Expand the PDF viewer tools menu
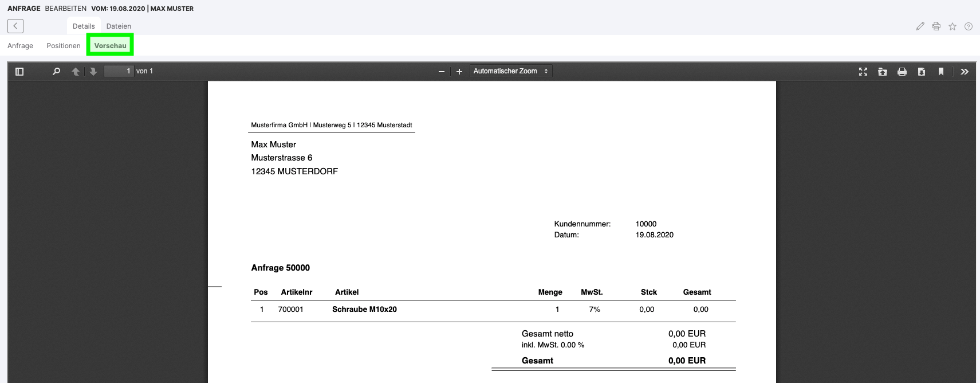 (965, 72)
